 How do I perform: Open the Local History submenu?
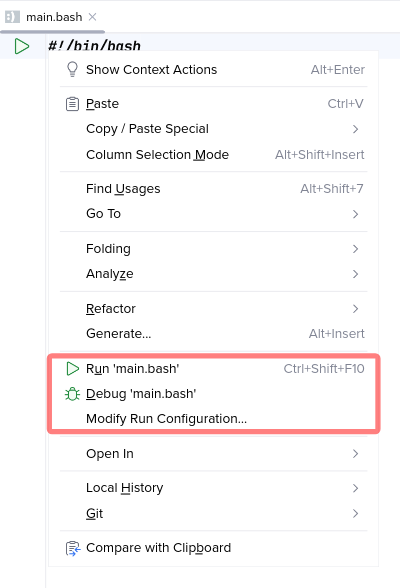213,488
